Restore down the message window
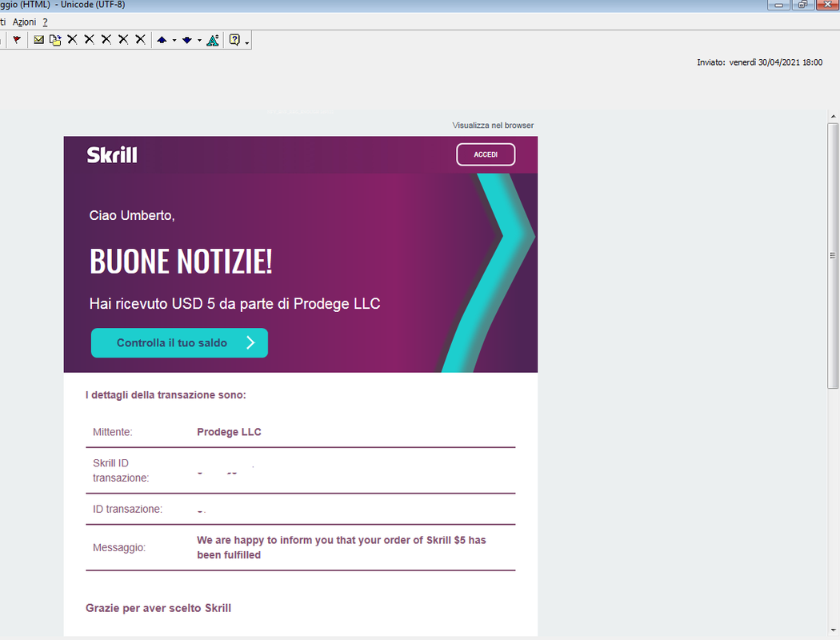The width and height of the screenshot is (840, 640). 802,5
